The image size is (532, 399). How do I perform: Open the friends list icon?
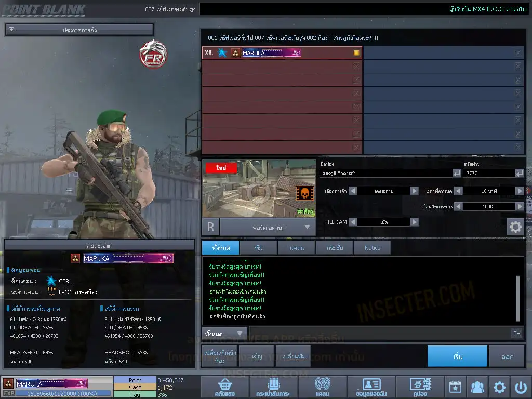pyautogui.click(x=477, y=387)
